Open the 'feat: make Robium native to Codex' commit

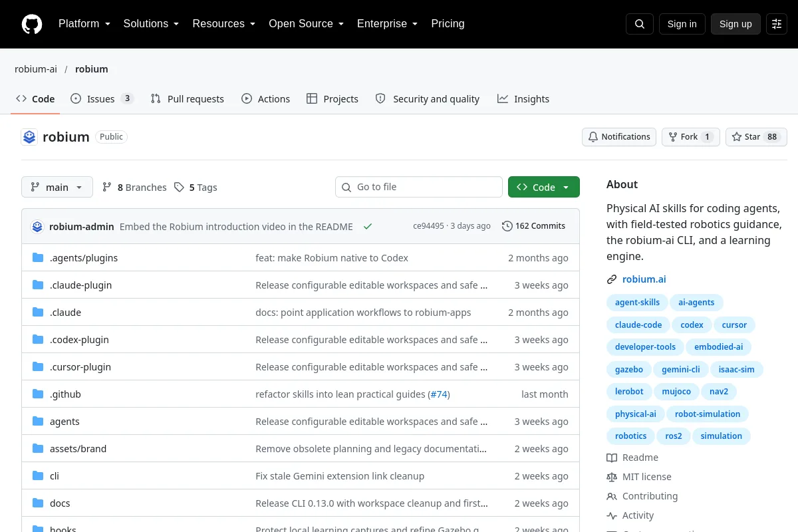332,258
